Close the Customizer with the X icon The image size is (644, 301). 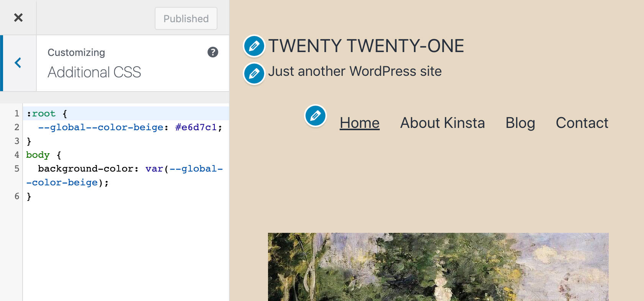[18, 18]
